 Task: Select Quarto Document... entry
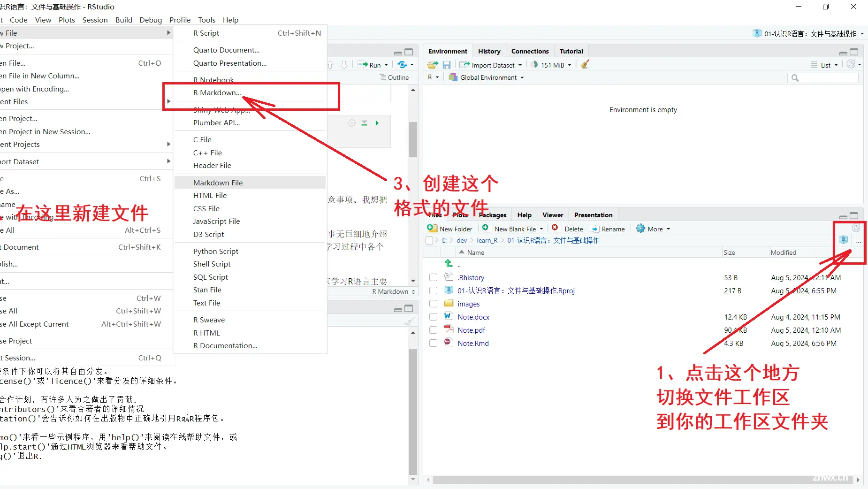[250, 50]
